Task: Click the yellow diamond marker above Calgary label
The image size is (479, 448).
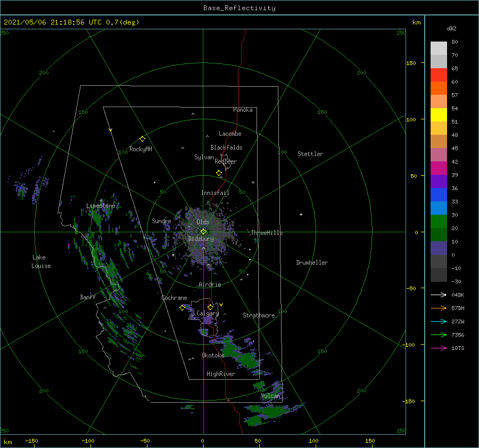Action: [x=210, y=307]
